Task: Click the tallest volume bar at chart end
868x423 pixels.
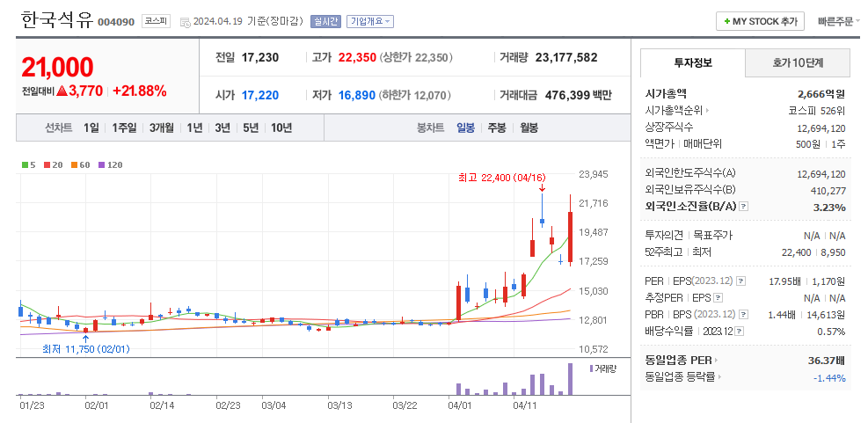Action: click(x=570, y=379)
